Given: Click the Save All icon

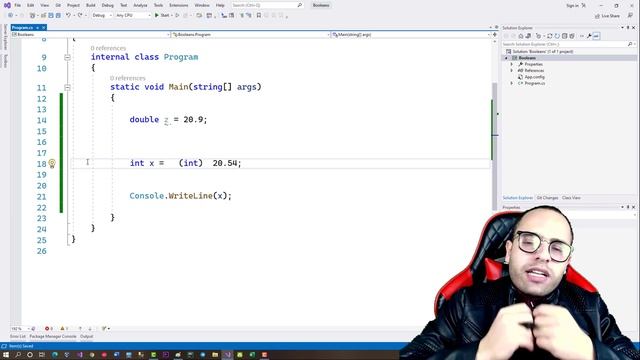Looking at the screenshot, I should [x=58, y=15].
